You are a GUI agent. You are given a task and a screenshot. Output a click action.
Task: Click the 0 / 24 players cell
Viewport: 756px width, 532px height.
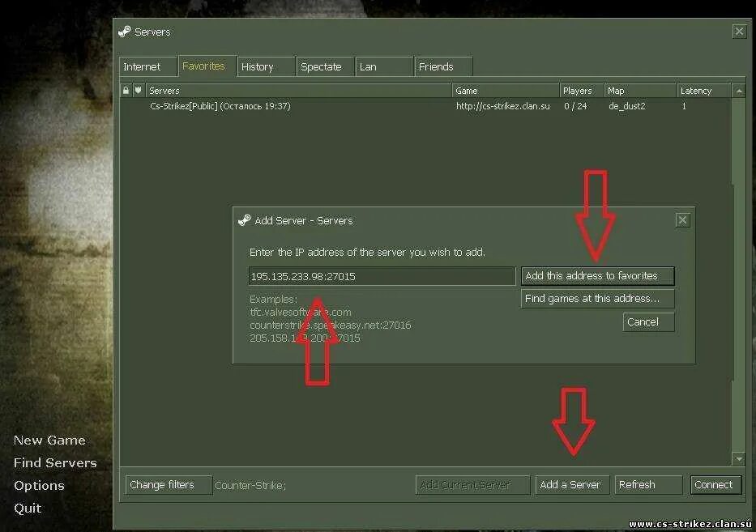pyautogui.click(x=575, y=106)
